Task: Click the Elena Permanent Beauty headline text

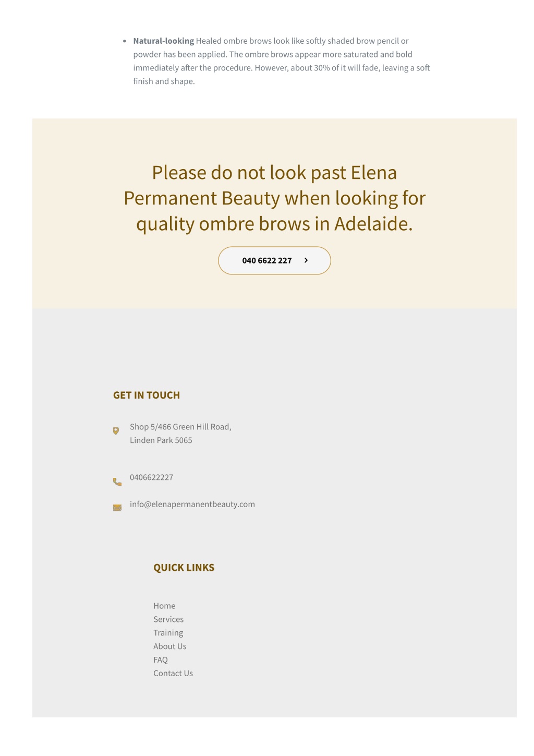Action: tap(274, 198)
